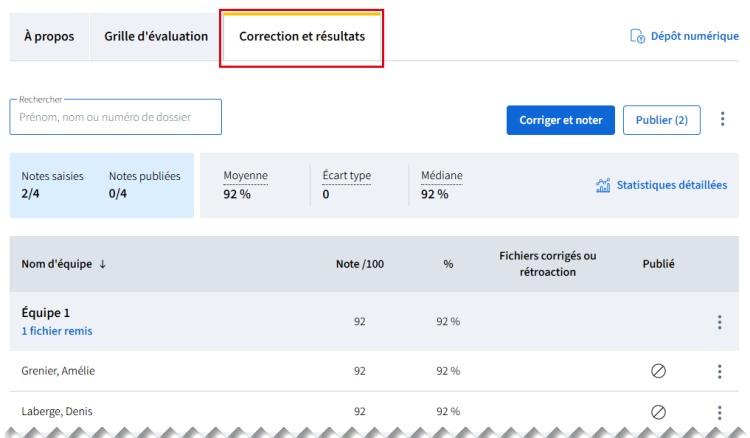Switch to the À propos tab
This screenshot has height=438, width=750.
point(48,36)
